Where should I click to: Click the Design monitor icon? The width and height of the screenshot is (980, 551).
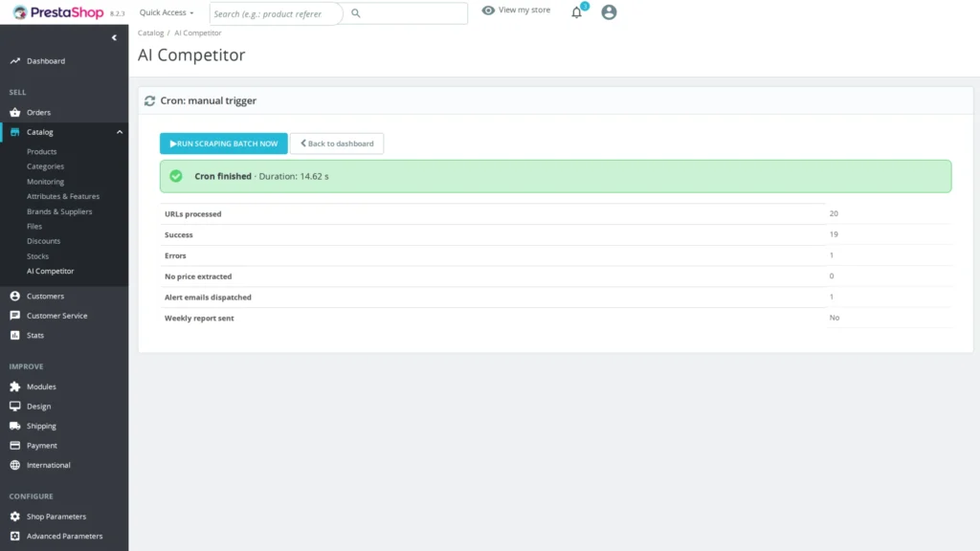click(x=15, y=406)
